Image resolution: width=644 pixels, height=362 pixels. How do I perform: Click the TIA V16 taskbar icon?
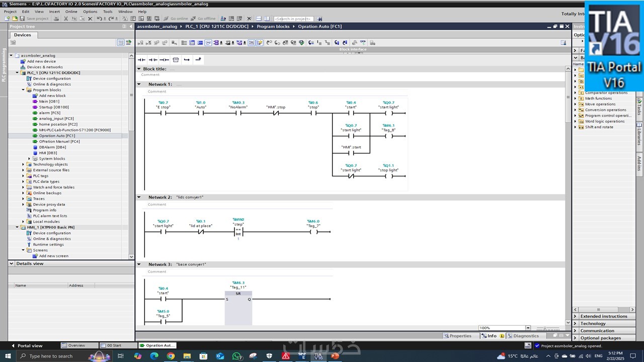pyautogui.click(x=318, y=356)
